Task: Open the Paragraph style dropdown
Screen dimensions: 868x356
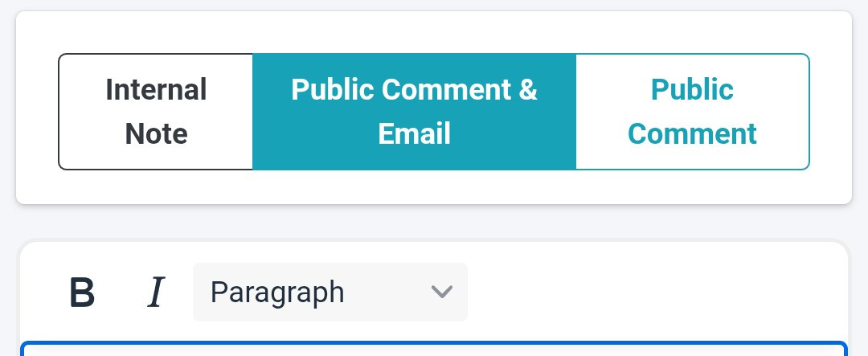Action: coord(330,292)
